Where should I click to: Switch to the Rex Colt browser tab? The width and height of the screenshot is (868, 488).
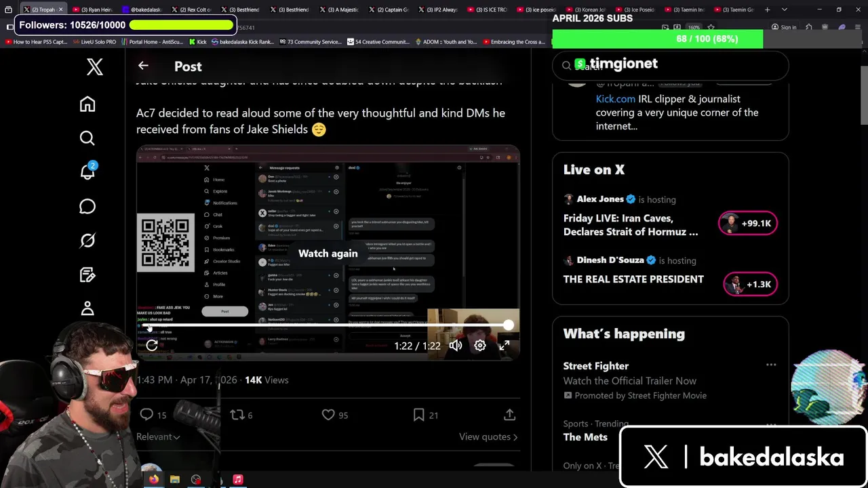coord(191,9)
